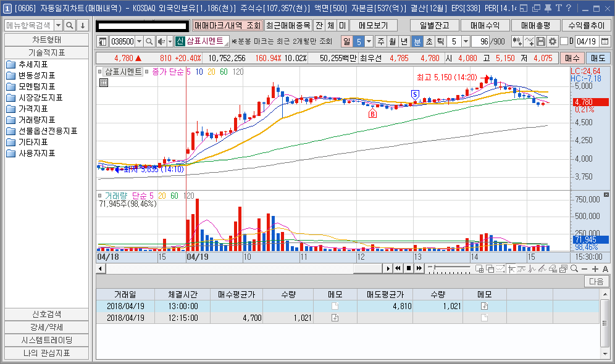Select the 틱 (tick) period toggle
Viewport: 615px width, 364px height.
[x=440, y=41]
